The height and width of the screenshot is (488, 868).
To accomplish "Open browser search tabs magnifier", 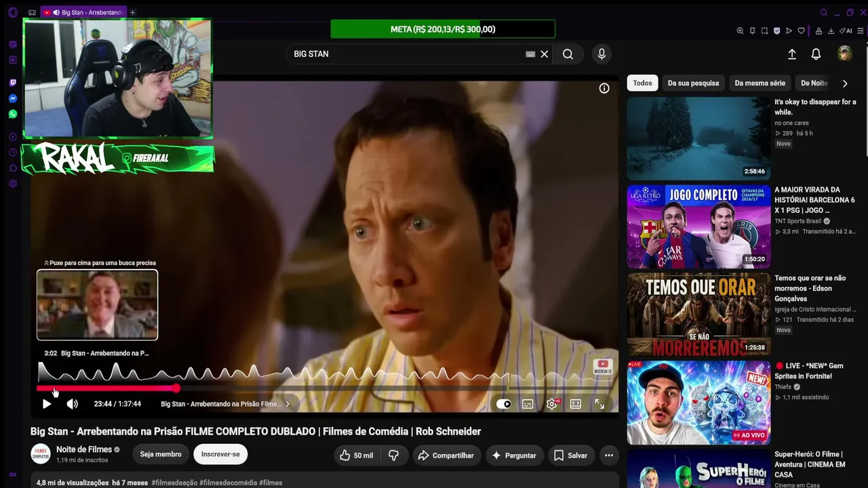I will point(823,12).
